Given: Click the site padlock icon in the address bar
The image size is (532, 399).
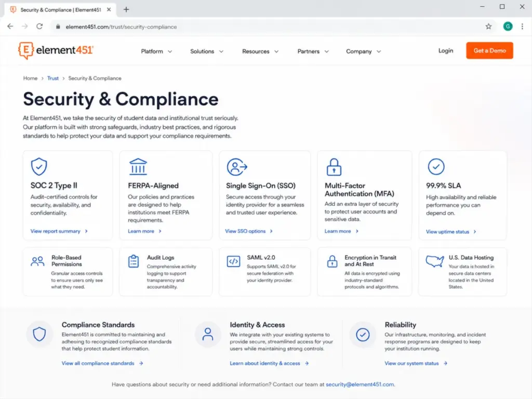Looking at the screenshot, I should 58,26.
